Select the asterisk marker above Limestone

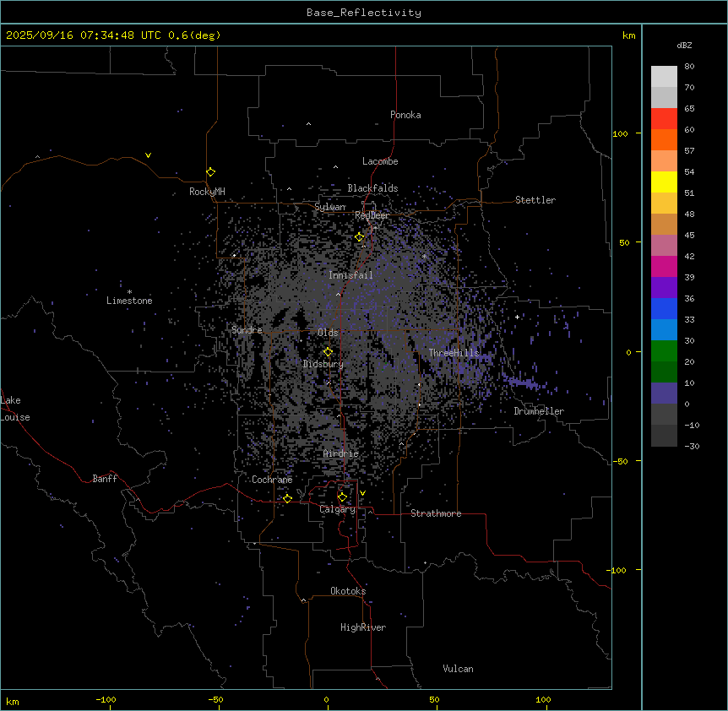tap(129, 292)
